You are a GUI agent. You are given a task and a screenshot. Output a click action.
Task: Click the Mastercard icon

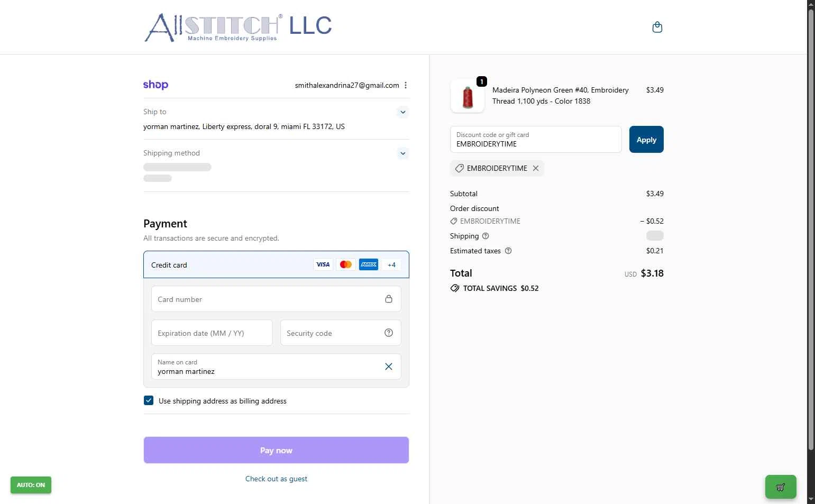click(346, 264)
